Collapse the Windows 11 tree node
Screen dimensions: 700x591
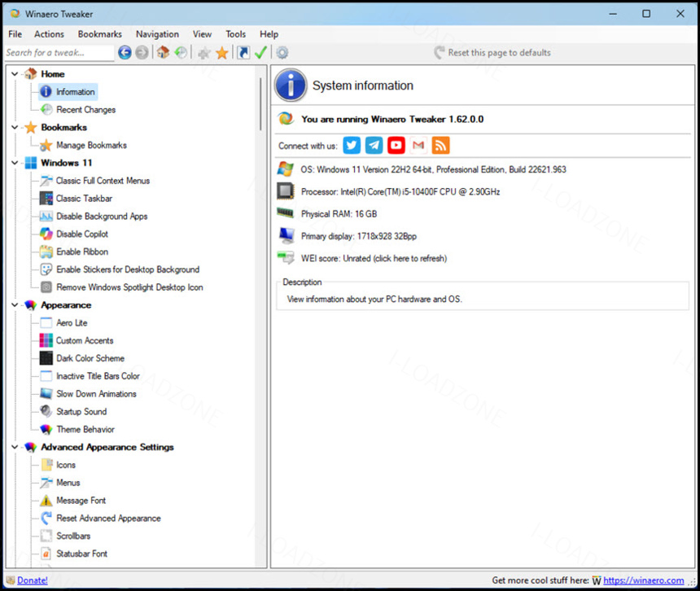[15, 163]
